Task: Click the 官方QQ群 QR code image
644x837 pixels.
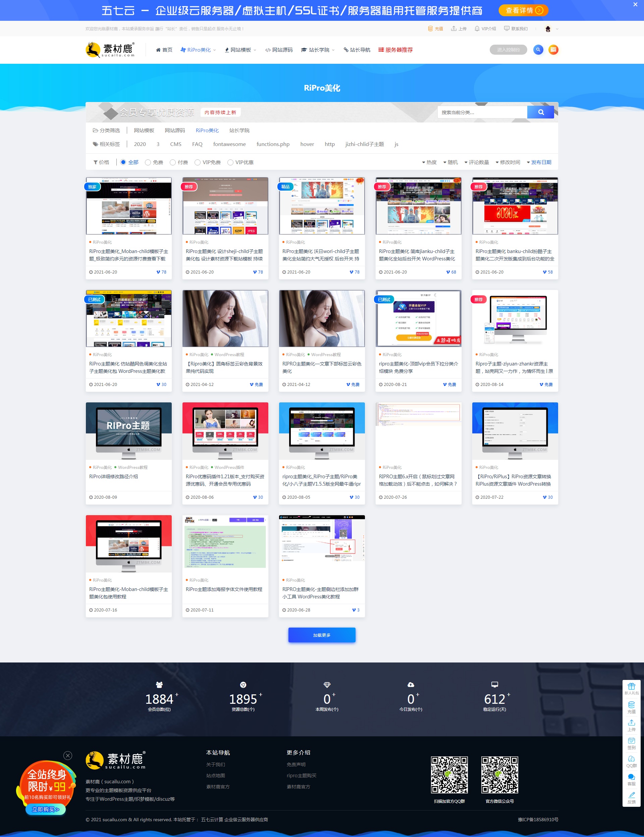Action: 449,775
